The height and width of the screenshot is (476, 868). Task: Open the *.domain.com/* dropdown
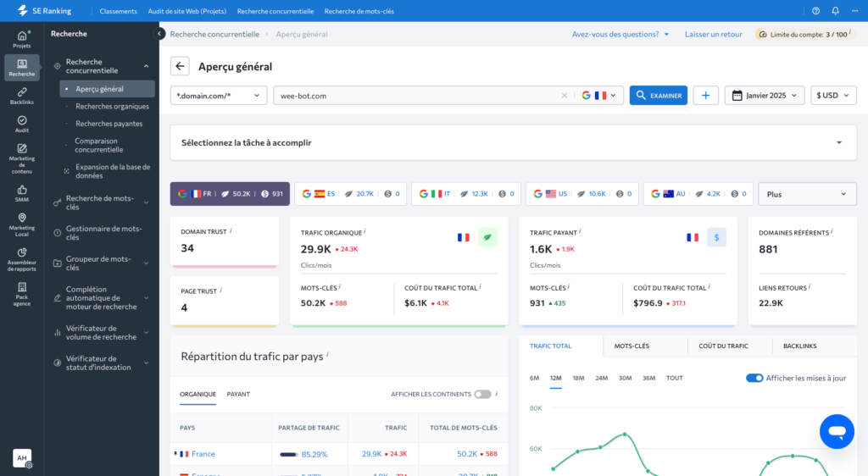[219, 95]
